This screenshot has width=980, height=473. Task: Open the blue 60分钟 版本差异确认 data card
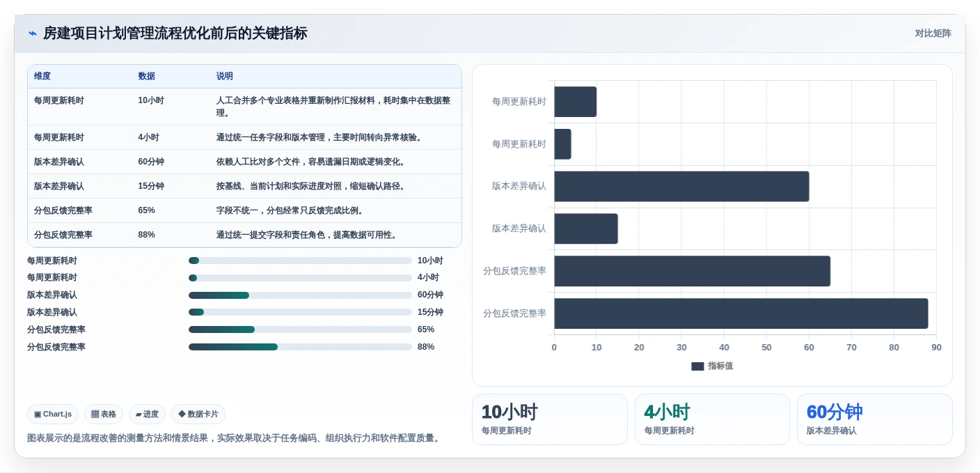pos(875,419)
